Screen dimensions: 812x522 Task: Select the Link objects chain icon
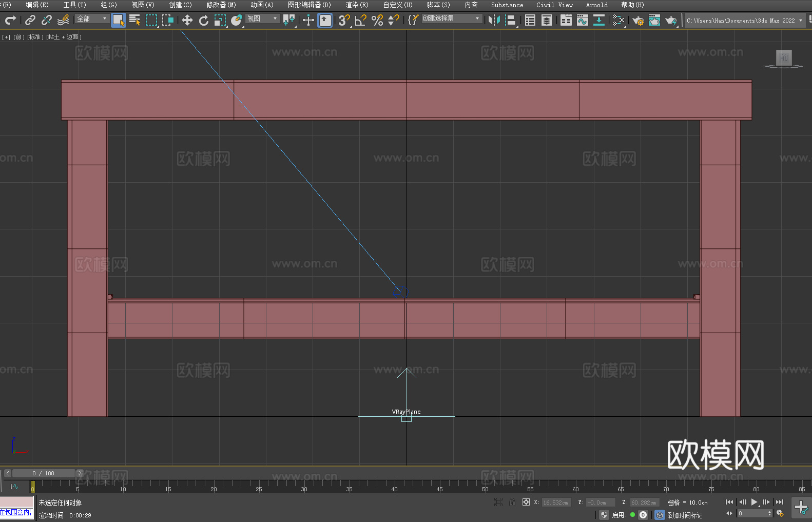pyautogui.click(x=30, y=20)
